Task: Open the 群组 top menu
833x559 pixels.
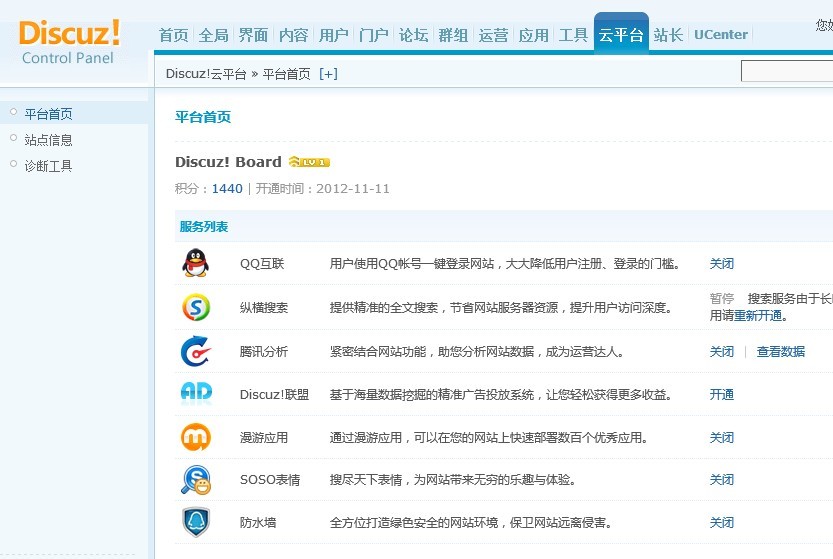Action: (x=453, y=35)
